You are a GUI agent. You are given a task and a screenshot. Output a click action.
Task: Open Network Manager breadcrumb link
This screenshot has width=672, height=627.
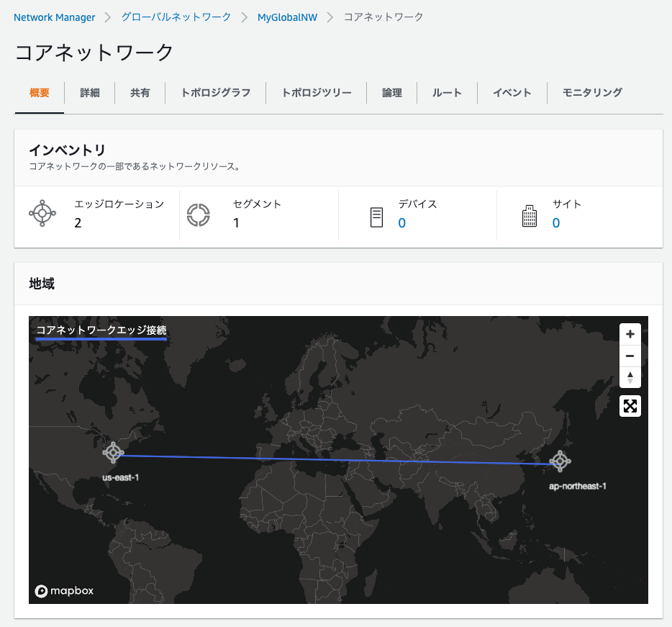pos(55,17)
